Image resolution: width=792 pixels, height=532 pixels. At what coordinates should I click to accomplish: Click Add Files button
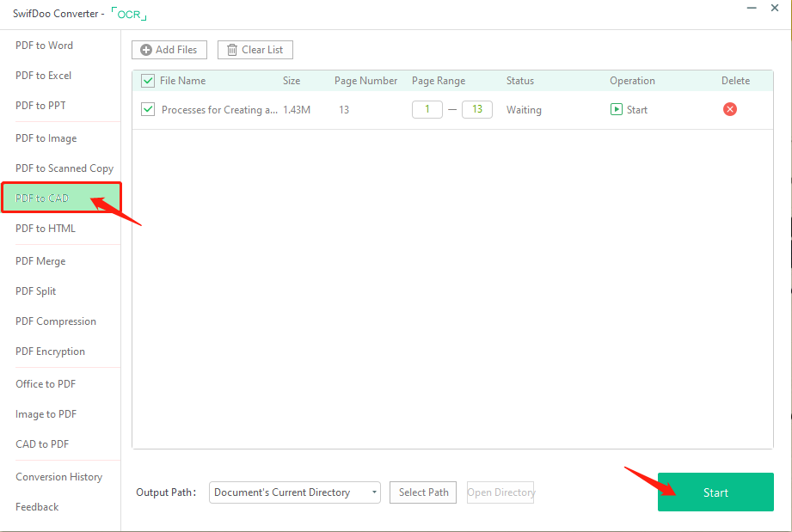pos(169,50)
